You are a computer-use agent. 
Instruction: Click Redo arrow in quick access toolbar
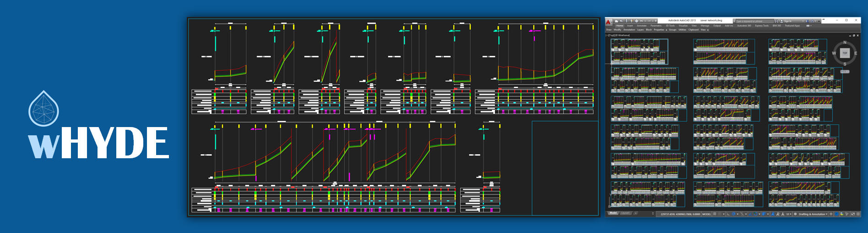tap(649, 21)
